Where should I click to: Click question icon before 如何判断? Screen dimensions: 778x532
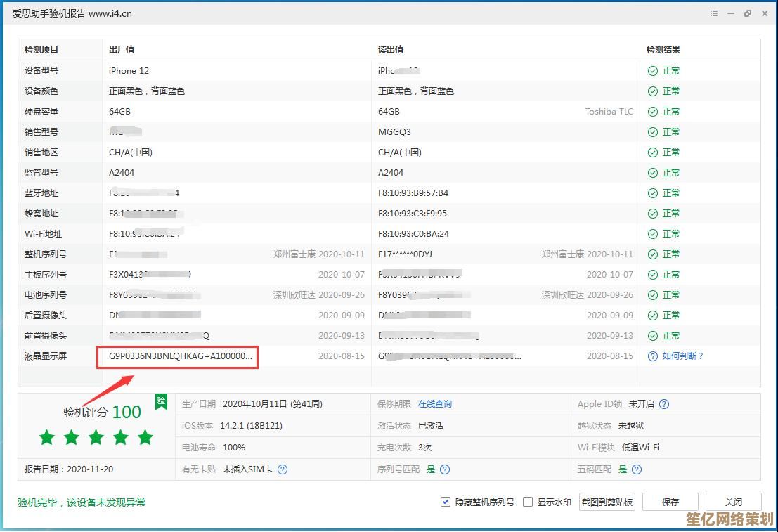(653, 356)
